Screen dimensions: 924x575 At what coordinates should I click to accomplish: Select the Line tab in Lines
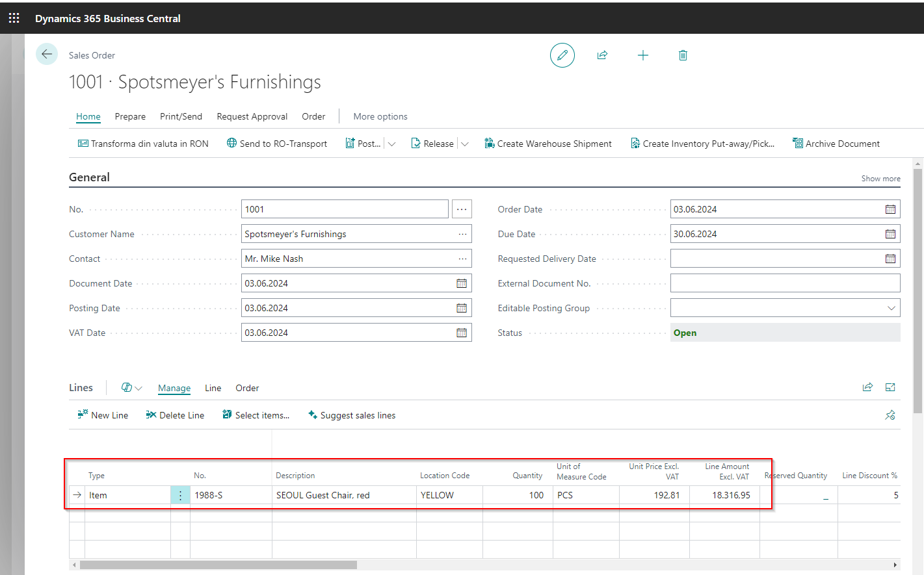click(x=213, y=388)
